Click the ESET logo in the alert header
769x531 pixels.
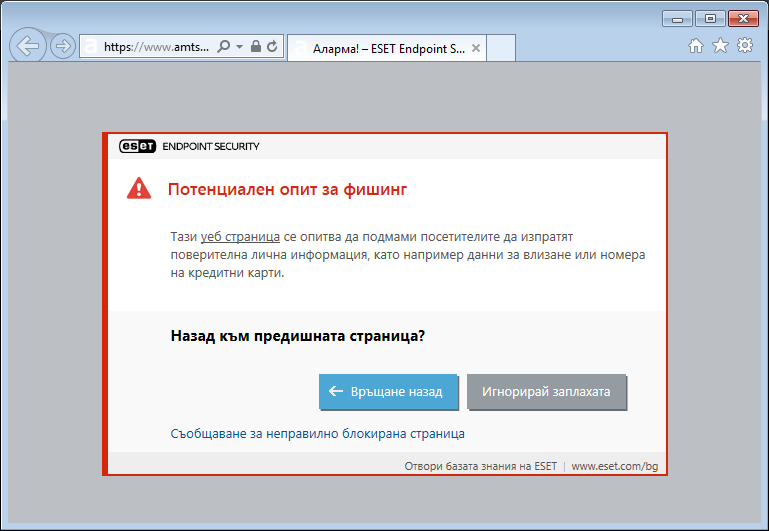137,146
